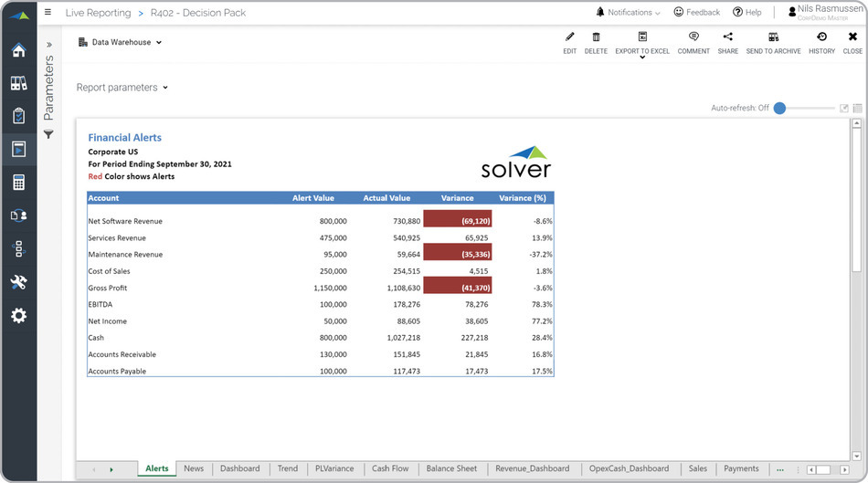
Task: Open report History
Action: click(821, 37)
